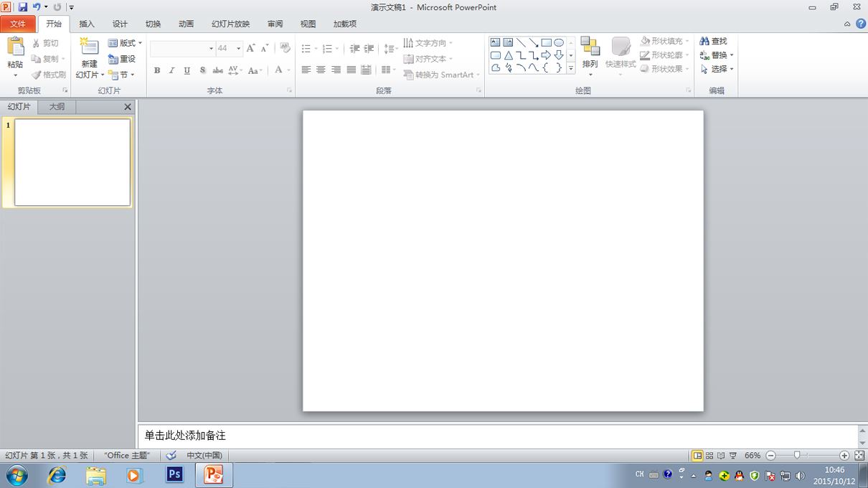
Task: Toggle text shadow formatting
Action: 203,70
